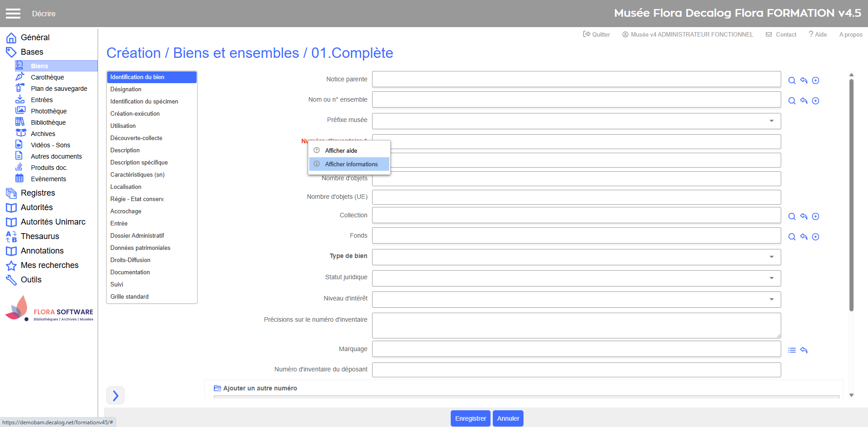
Task: Expand the Statut juridique dropdown
Action: (576, 278)
